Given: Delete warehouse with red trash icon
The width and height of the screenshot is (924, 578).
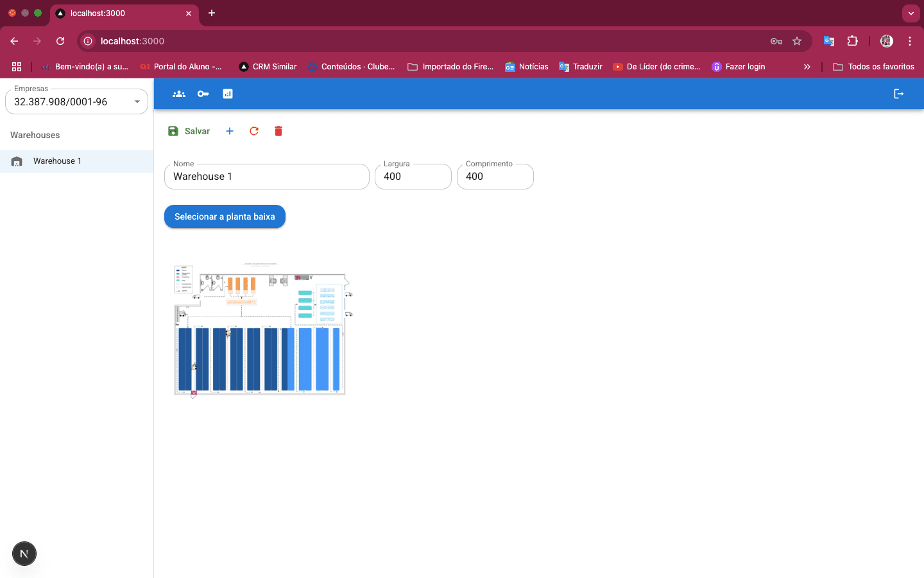Looking at the screenshot, I should click(278, 131).
